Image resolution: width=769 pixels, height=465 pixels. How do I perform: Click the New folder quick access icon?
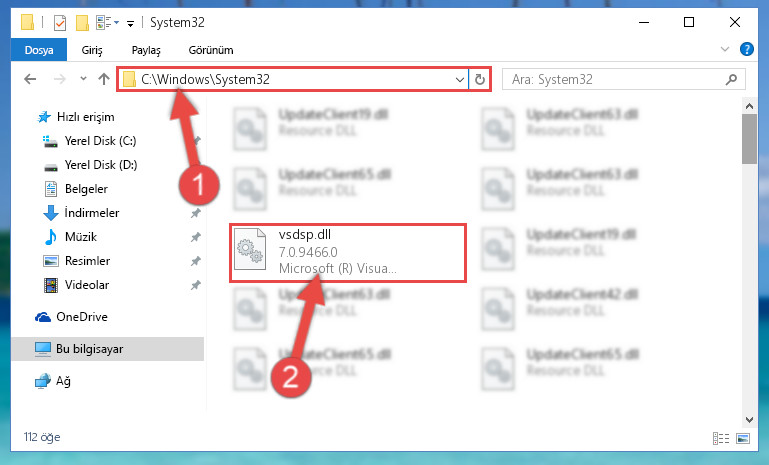82,23
